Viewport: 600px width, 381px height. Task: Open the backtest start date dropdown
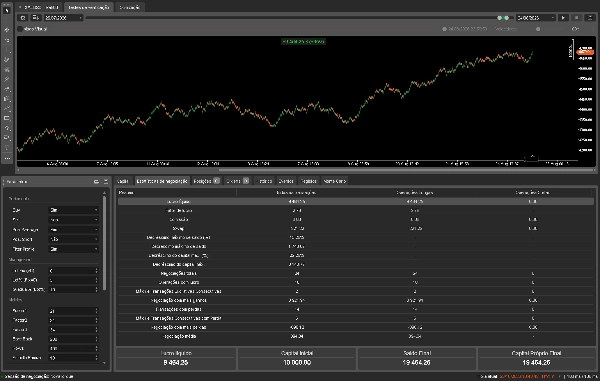tap(63, 18)
